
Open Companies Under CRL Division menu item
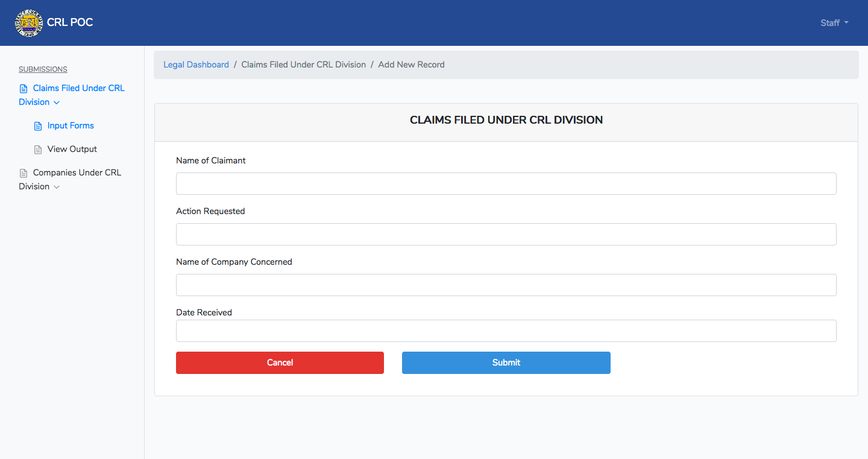pos(70,179)
